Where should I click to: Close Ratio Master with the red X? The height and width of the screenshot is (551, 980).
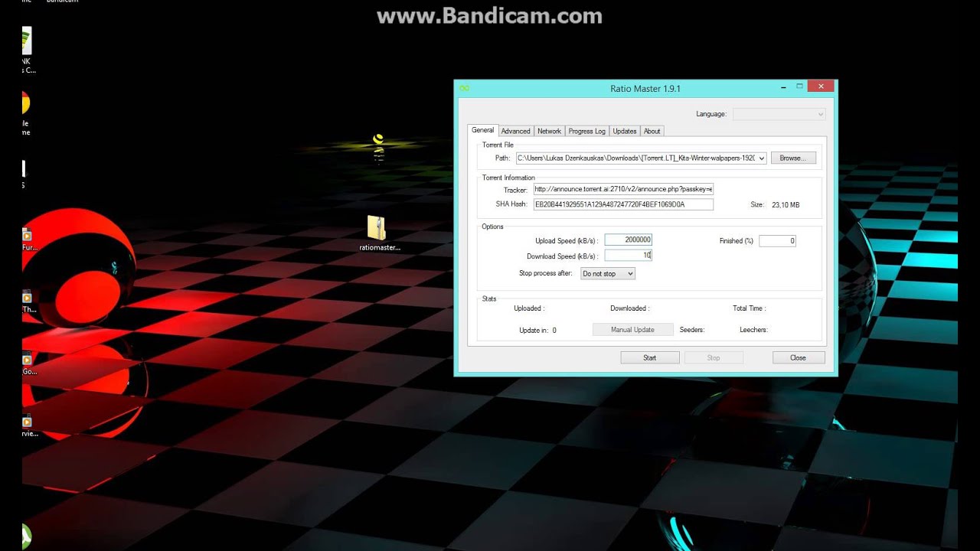821,86
